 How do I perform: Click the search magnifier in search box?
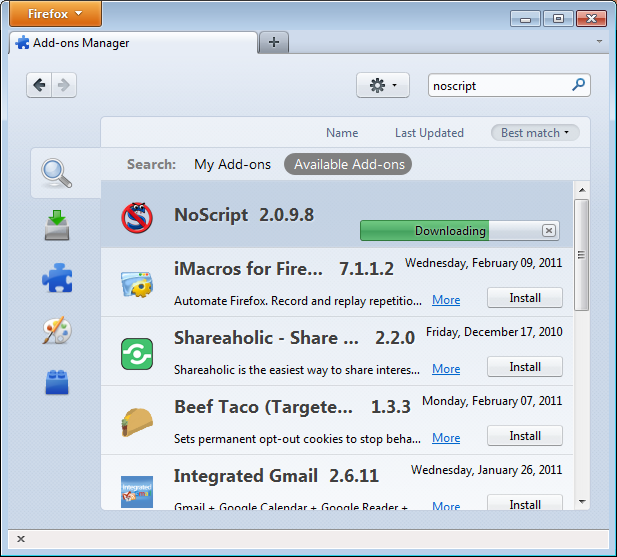(x=578, y=86)
